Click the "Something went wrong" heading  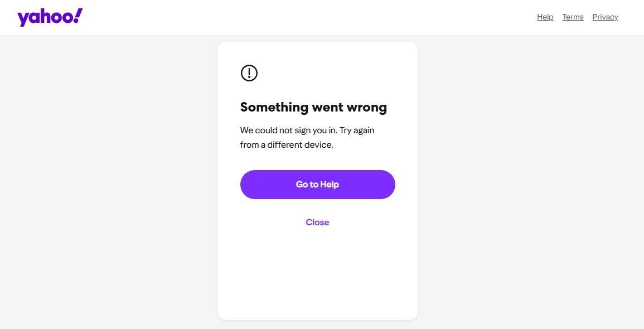(313, 107)
